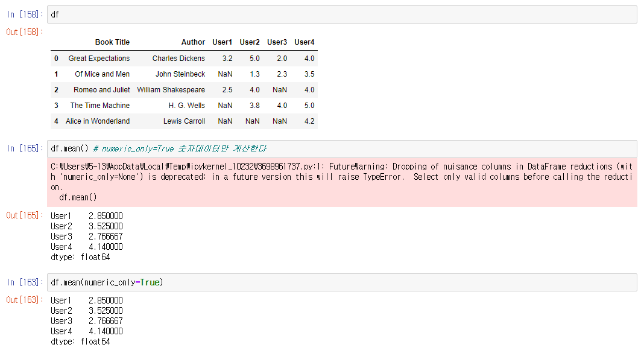Click the 3.8 value in The Time Machine row
644x356 pixels.
(254, 105)
